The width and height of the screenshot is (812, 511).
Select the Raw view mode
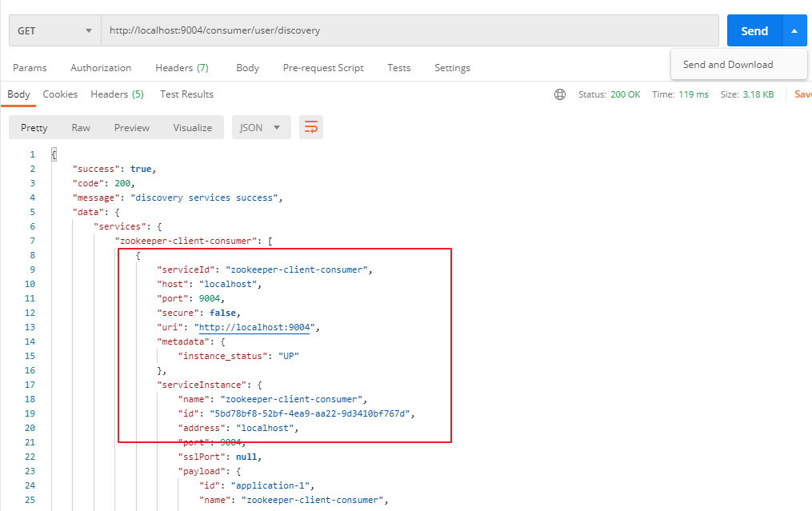coord(81,127)
